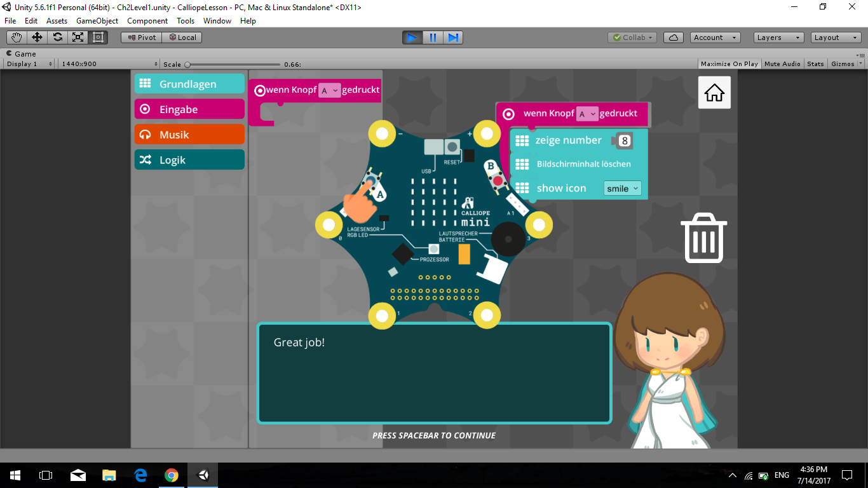
Task: Open the File menu
Action: [x=10, y=21]
